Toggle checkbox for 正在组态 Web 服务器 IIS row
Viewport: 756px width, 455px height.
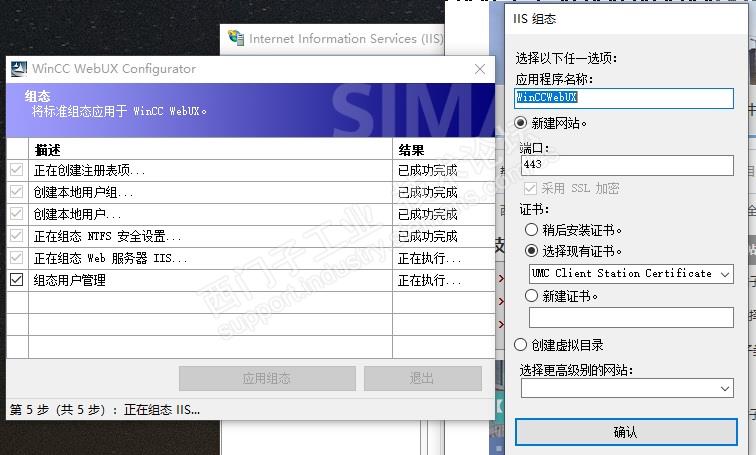tap(16, 258)
